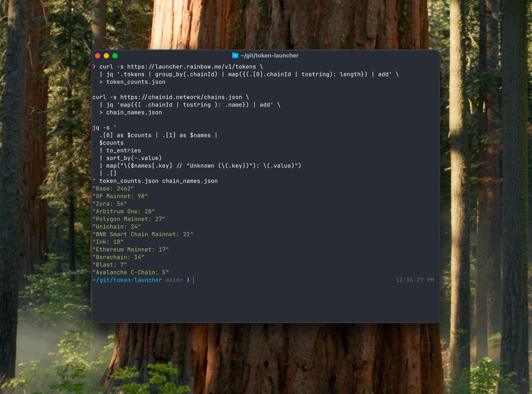The width and height of the screenshot is (532, 394).
Task: Click the "OP Mainnet: 98" output line
Action: 120,196
